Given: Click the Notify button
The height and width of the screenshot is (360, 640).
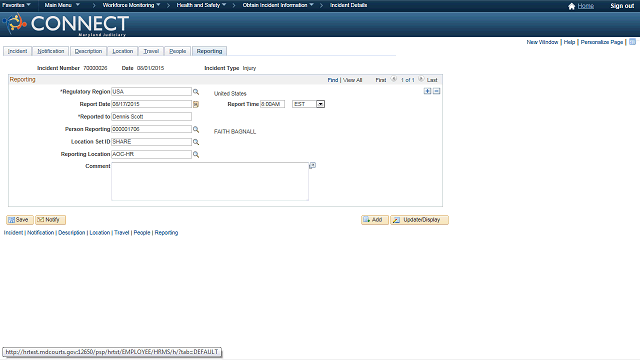Looking at the screenshot, I should [x=50, y=220].
